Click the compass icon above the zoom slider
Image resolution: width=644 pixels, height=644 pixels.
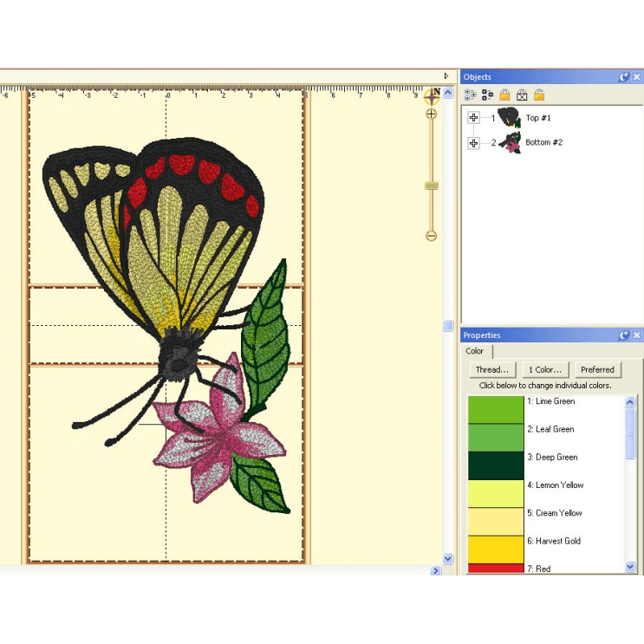pos(432,96)
